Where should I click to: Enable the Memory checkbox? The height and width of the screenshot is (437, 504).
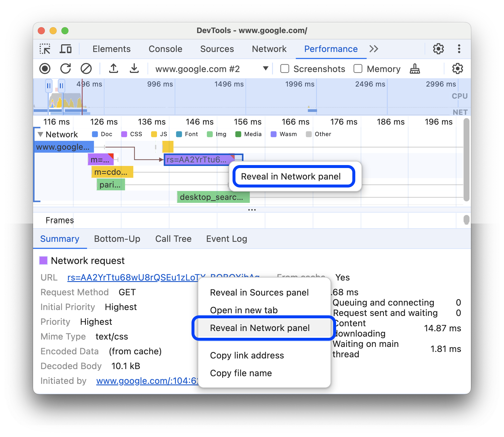pyautogui.click(x=358, y=69)
